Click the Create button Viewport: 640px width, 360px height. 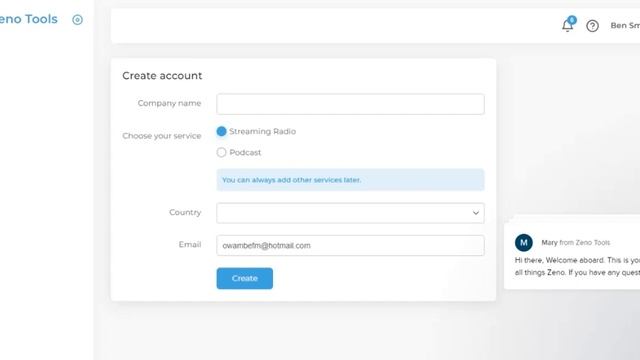[244, 278]
